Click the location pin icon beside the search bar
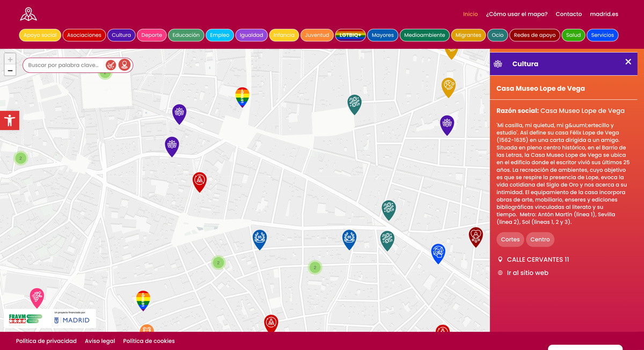644x350 pixels. point(124,64)
